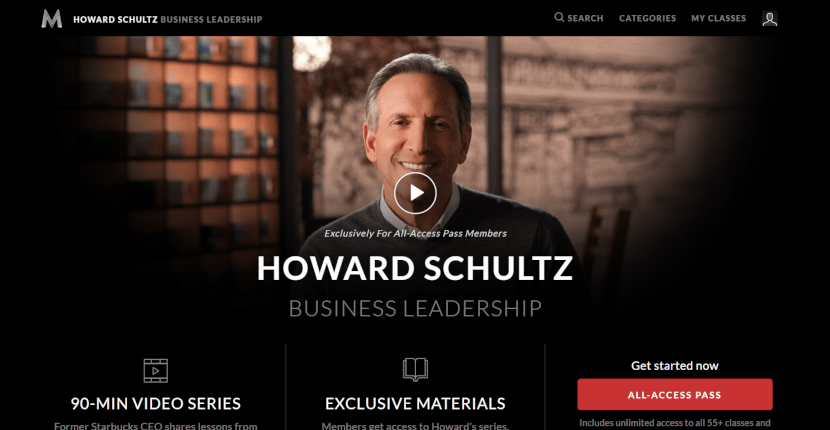Click the open book materials icon
This screenshot has width=830, height=430.
[x=415, y=370]
